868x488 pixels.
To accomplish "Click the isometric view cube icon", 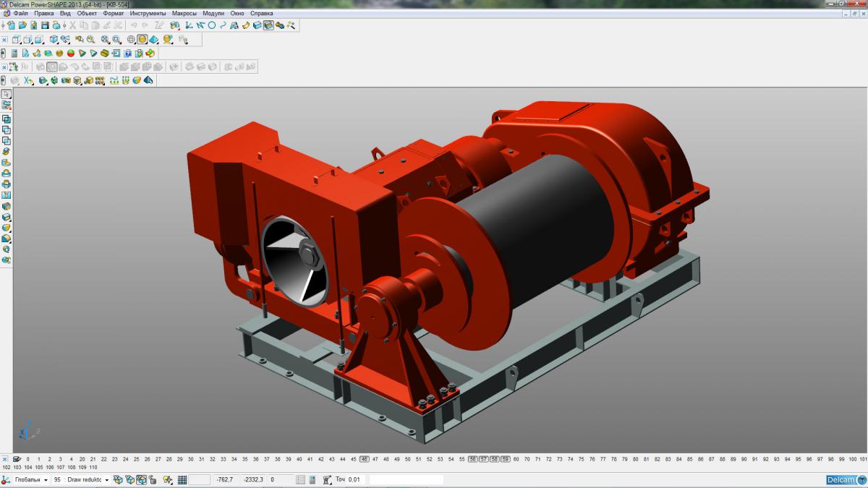I will (54, 40).
